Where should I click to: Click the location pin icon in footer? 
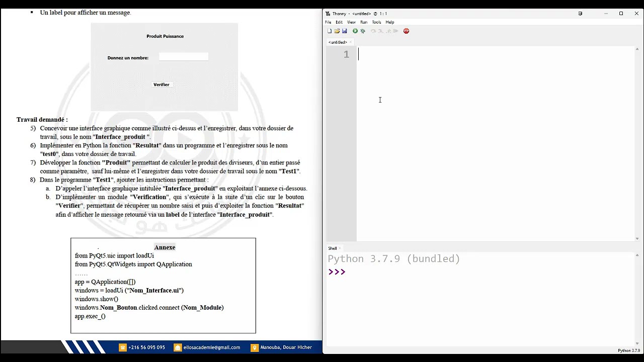pyautogui.click(x=255, y=347)
